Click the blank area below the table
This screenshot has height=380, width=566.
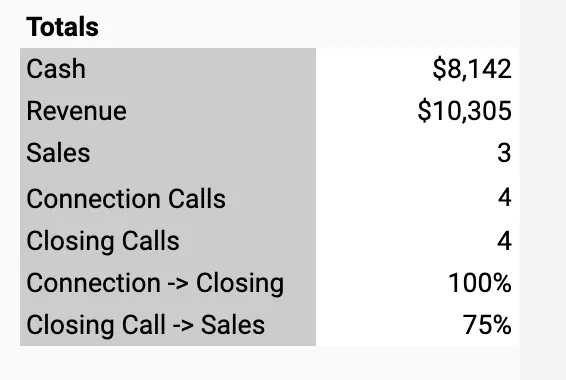click(267, 364)
